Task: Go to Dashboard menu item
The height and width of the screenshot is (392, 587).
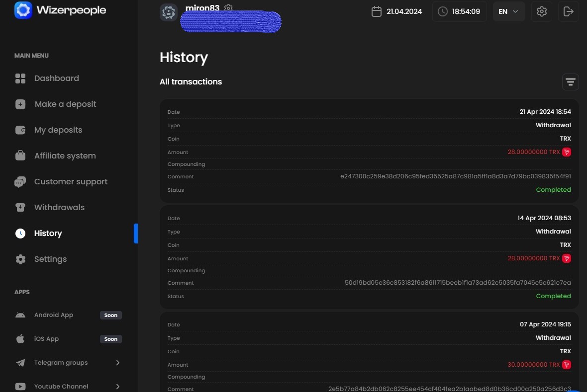Action: 57,78
